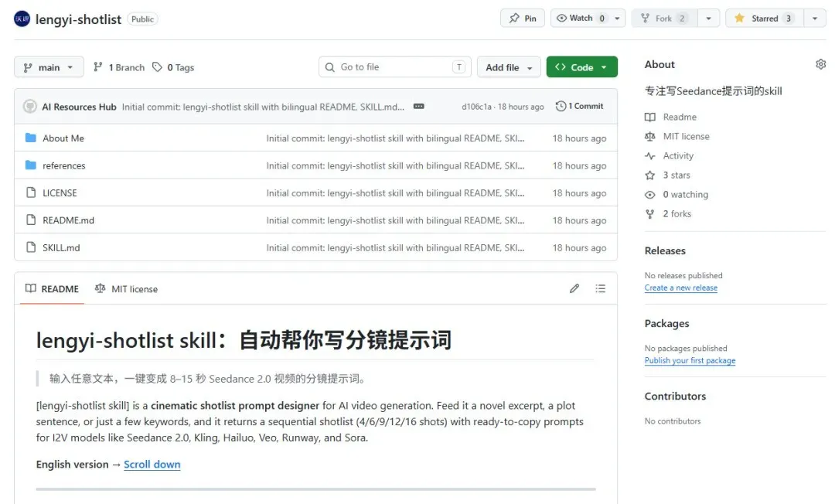Switch to the README tab

(x=53, y=288)
